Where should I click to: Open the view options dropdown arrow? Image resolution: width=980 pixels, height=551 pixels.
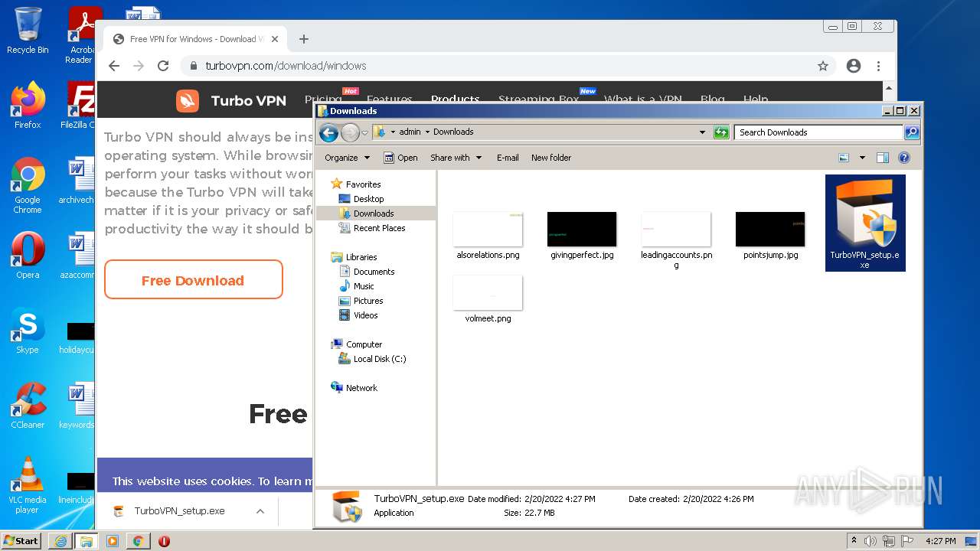coord(862,158)
